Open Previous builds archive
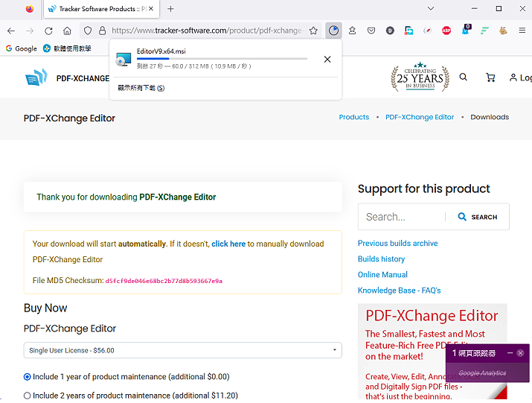Screen dimensions: 532x403 (397, 244)
